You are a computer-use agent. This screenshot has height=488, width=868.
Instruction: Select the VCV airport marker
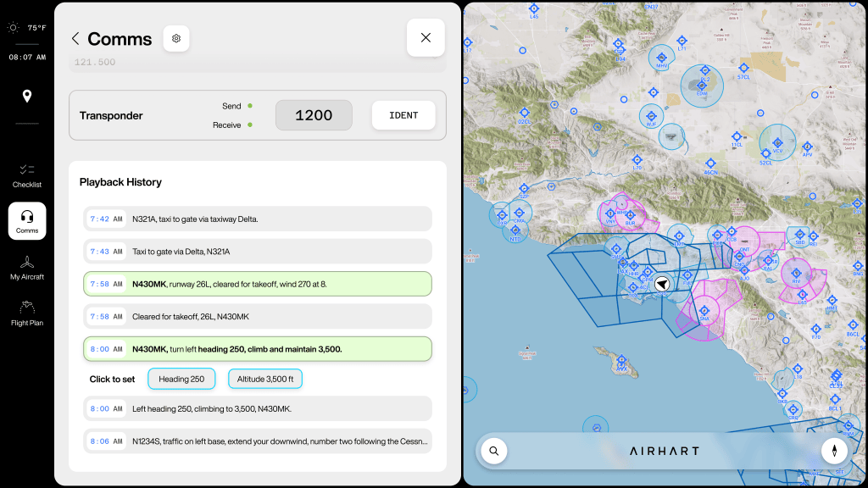pos(777,144)
